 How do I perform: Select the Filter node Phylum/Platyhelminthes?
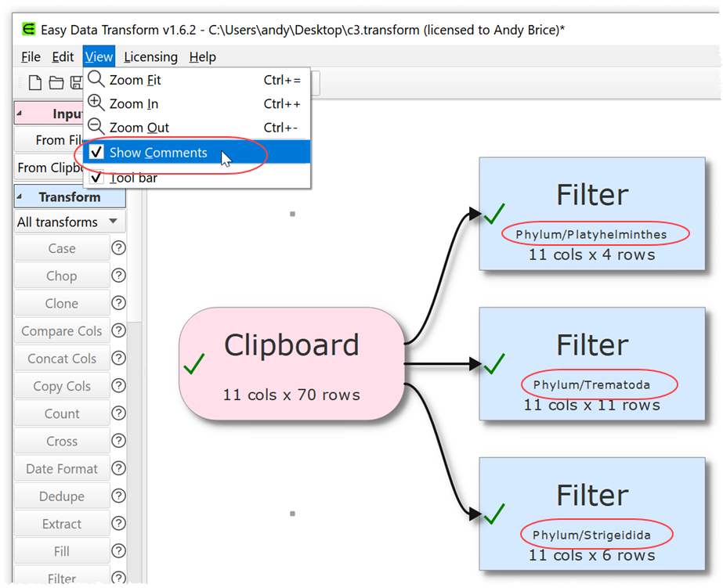(x=592, y=214)
